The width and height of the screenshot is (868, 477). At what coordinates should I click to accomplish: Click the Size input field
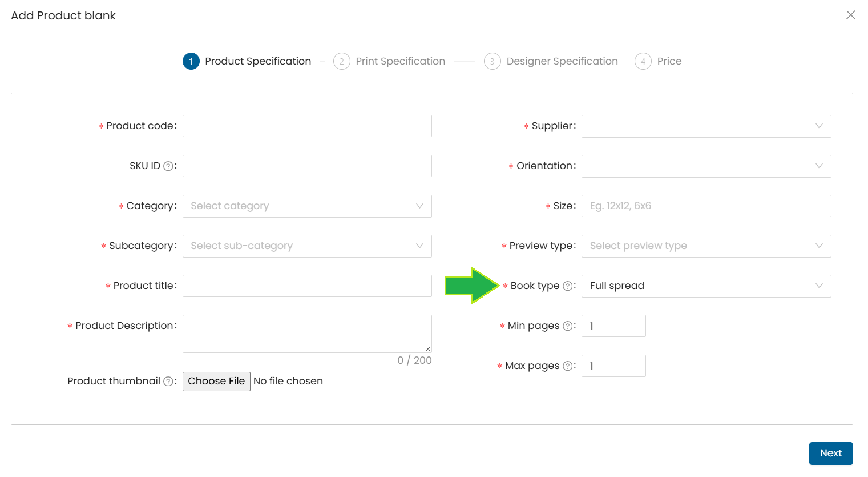point(706,206)
